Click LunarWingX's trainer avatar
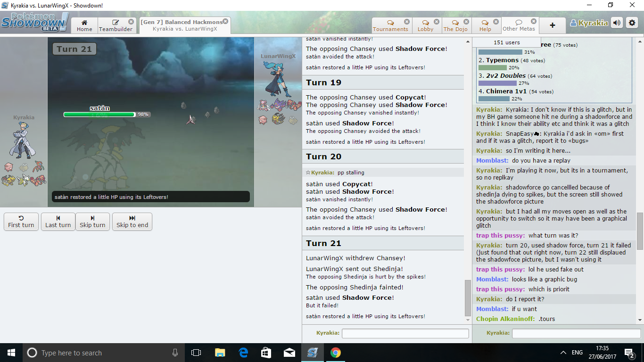644x362 pixels. coord(277,79)
